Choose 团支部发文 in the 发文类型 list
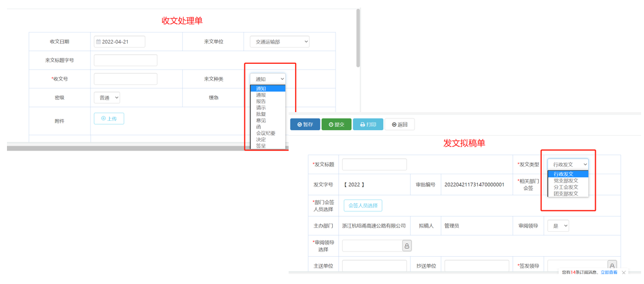The height and width of the screenshot is (284, 644). coord(566,193)
